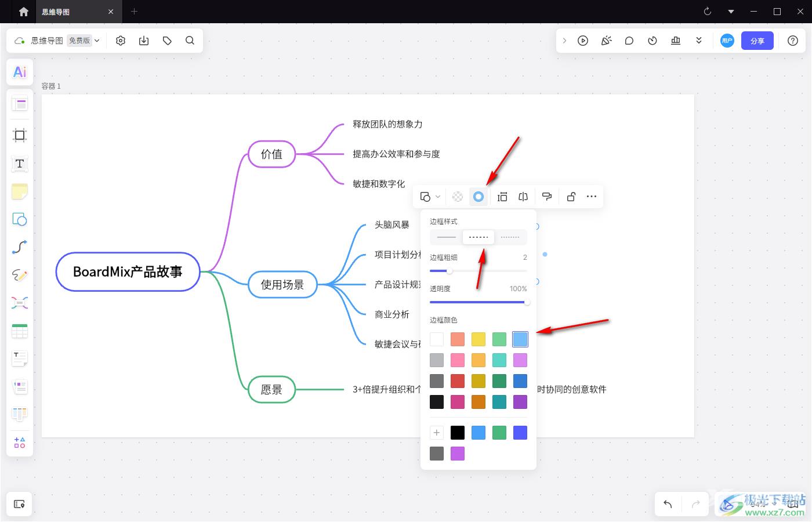
Task: Click the lock icon in floating toolbar
Action: 571,197
